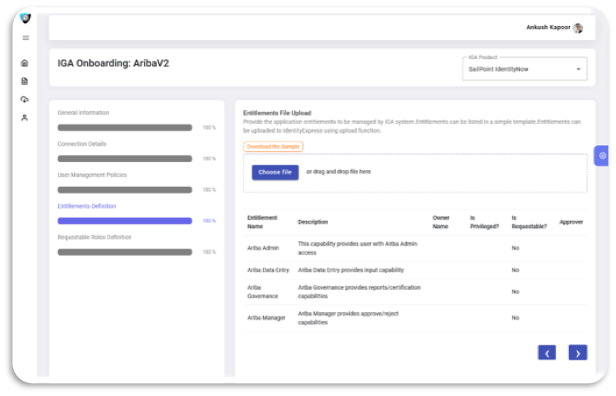Select the Entitlements Definition step
The height and width of the screenshot is (396, 616).
tap(87, 206)
